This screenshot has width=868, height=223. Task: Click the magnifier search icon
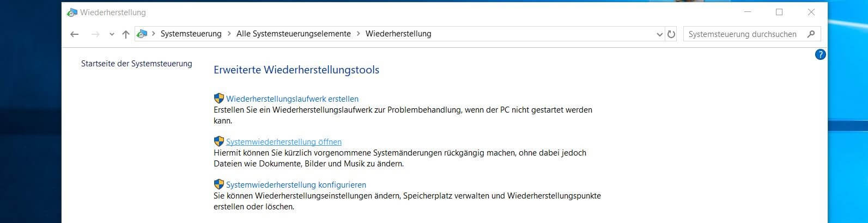(811, 34)
